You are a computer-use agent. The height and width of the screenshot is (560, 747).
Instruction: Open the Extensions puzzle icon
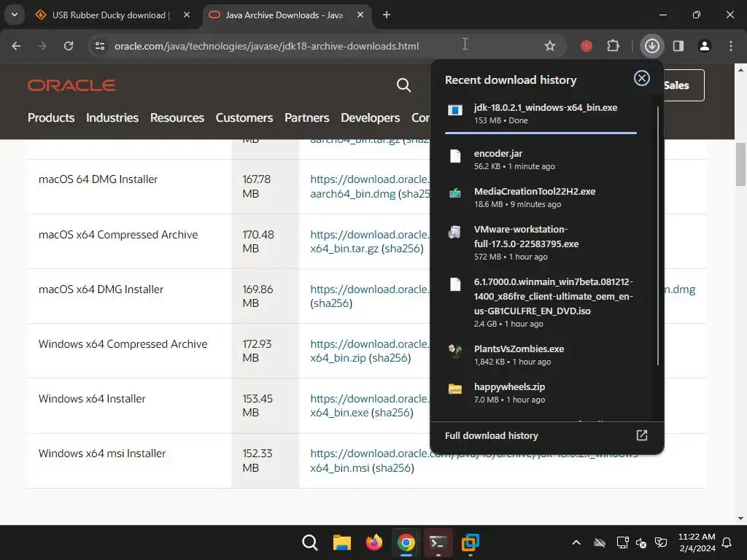point(613,46)
